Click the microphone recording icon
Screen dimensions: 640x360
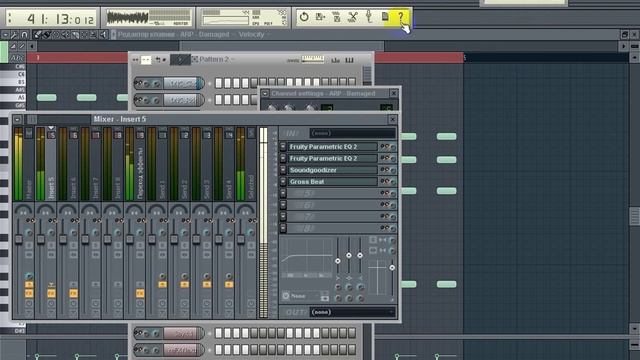(x=369, y=17)
